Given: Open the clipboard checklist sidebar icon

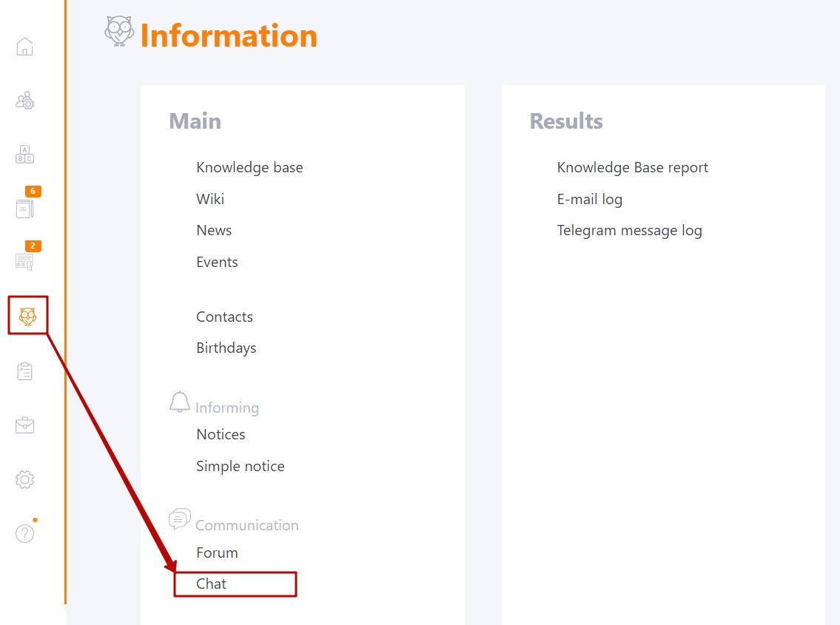Looking at the screenshot, I should click(24, 371).
